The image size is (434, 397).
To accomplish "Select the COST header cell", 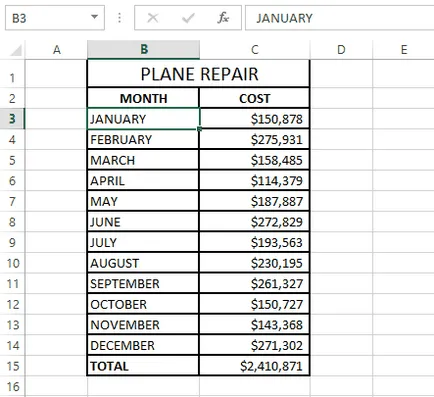I will [254, 98].
